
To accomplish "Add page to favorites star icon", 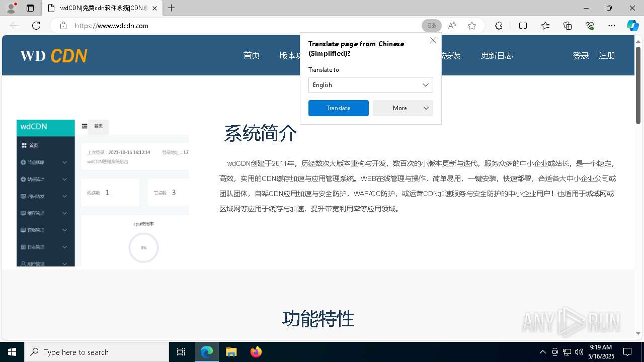I will (x=471, y=26).
